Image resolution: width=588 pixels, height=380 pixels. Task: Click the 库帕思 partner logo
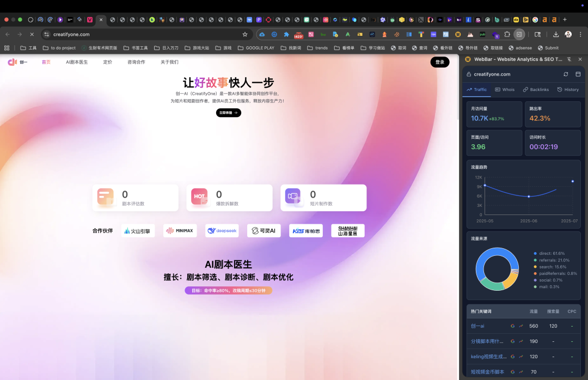coord(306,231)
